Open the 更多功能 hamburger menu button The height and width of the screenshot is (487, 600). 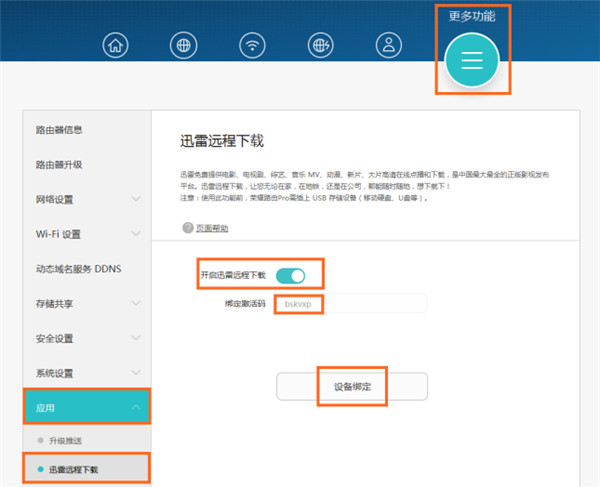(472, 60)
